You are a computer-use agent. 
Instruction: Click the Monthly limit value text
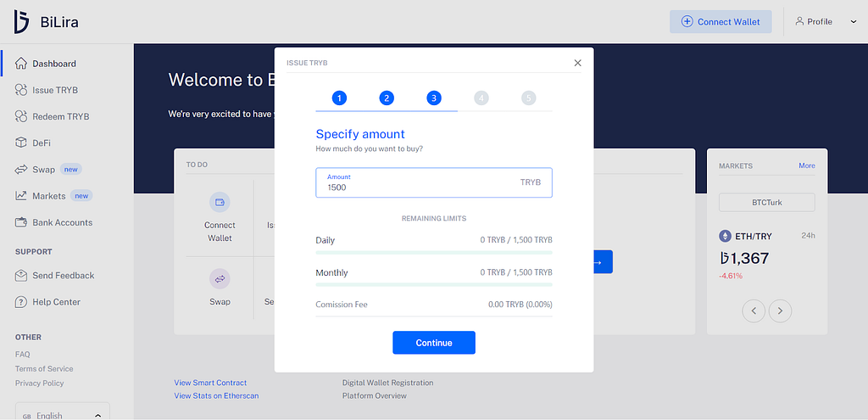(516, 272)
